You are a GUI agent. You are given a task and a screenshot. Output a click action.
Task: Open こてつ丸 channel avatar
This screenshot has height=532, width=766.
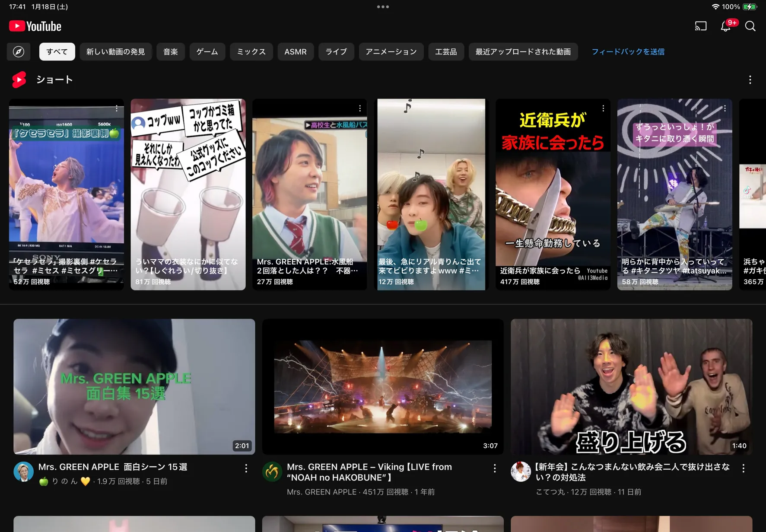pos(521,471)
